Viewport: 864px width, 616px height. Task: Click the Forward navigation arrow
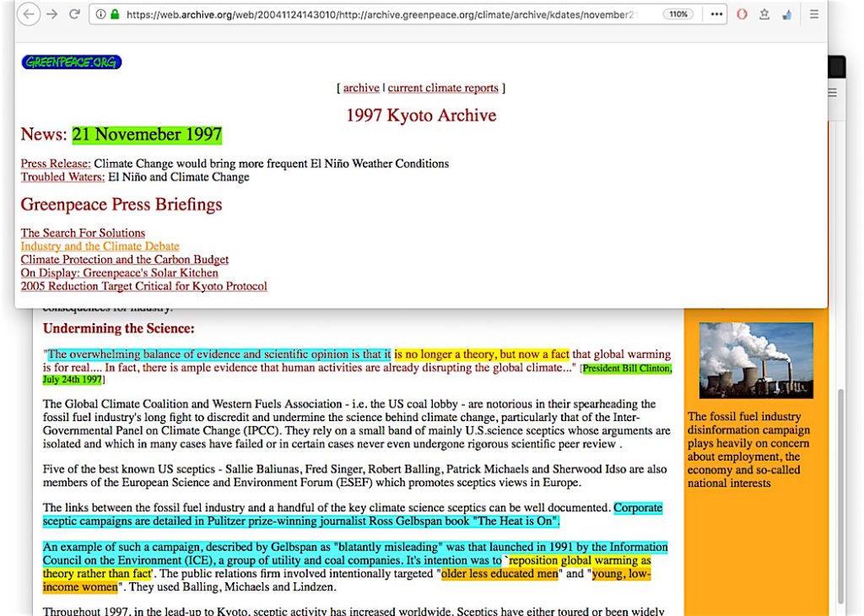[x=52, y=14]
